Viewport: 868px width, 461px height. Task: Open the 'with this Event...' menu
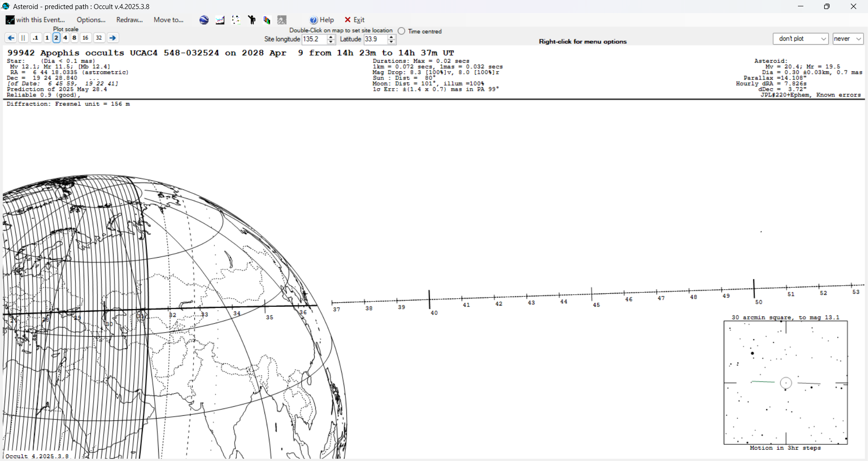click(x=36, y=20)
